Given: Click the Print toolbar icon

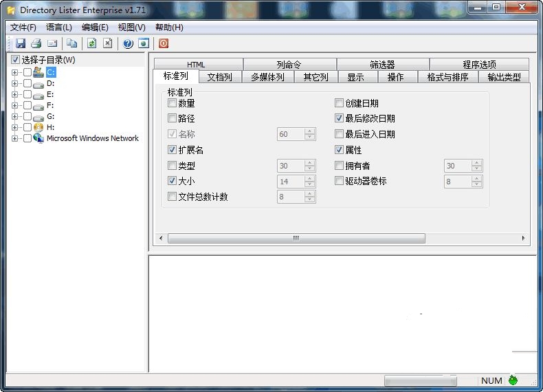Looking at the screenshot, I should click(x=36, y=43).
